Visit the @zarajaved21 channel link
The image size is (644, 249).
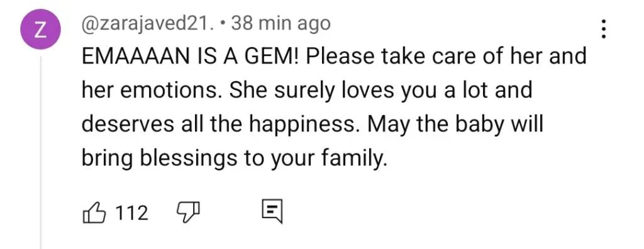click(x=148, y=25)
